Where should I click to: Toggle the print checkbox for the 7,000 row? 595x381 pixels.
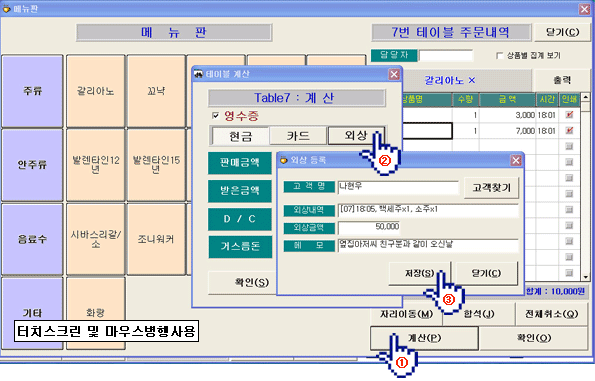(569, 131)
